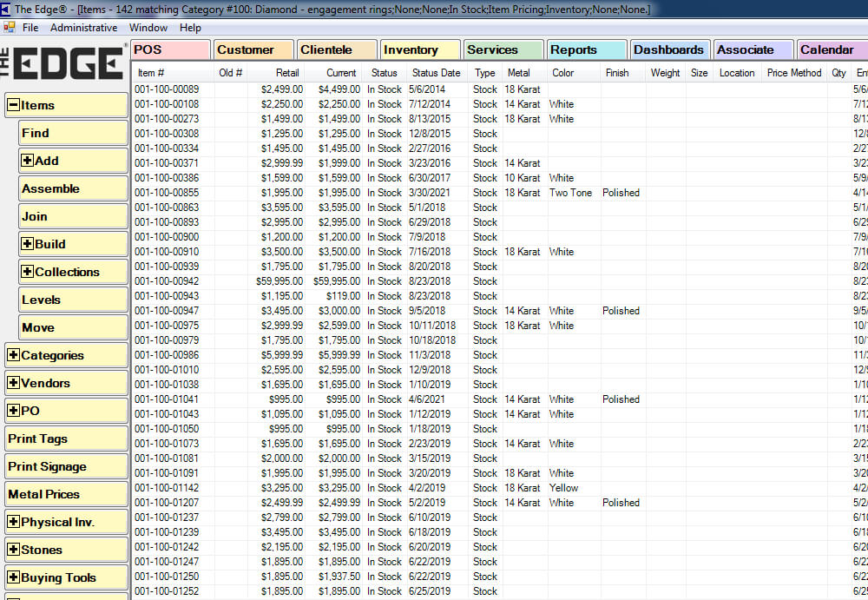Viewport: 868px width, 600px height.
Task: Click the Levels sidebar button
Action: click(x=73, y=300)
